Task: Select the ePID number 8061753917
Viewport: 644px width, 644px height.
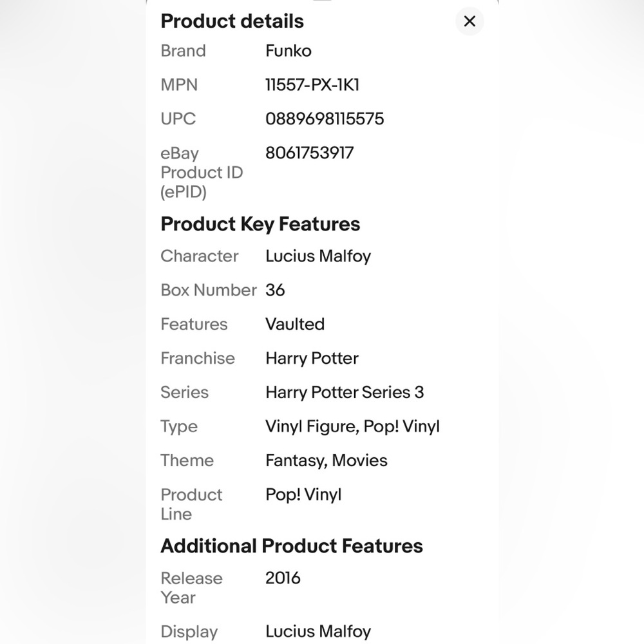Action: tap(309, 153)
